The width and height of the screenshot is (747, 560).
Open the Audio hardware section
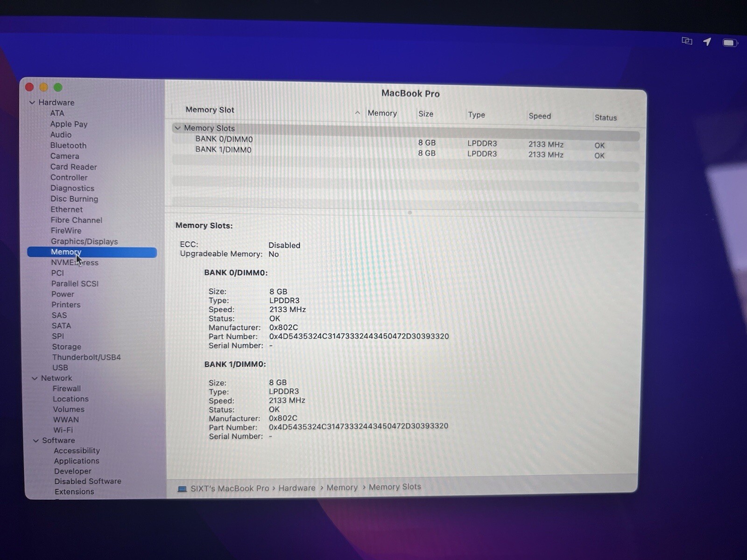point(61,135)
